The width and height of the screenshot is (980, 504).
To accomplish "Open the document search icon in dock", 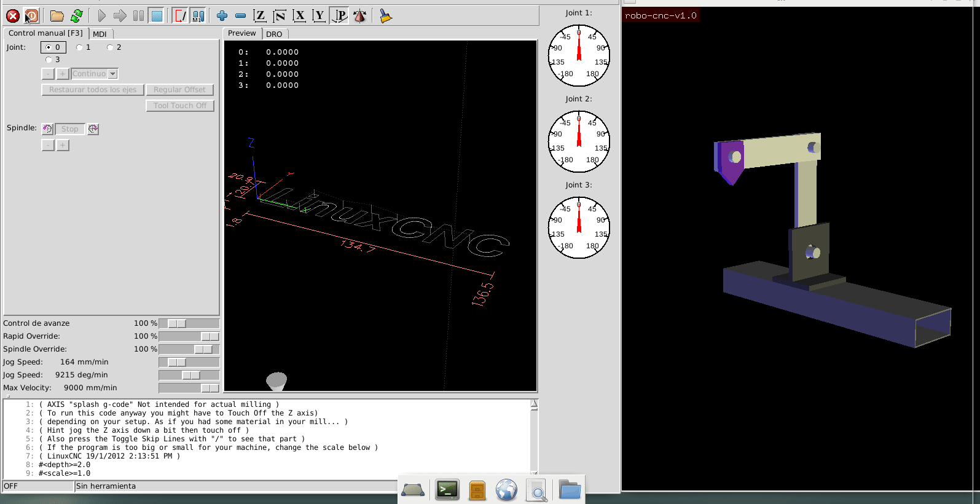I will coord(537,490).
